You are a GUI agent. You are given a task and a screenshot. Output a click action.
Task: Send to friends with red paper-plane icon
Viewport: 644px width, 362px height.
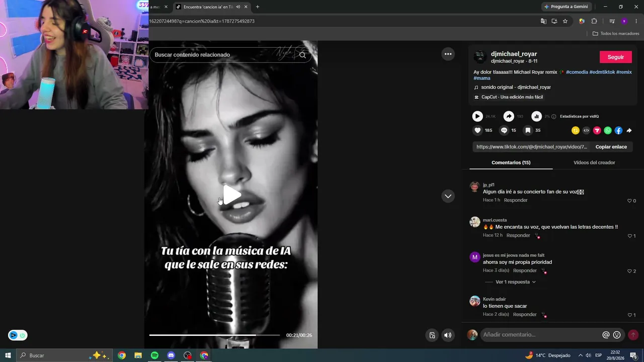click(597, 130)
